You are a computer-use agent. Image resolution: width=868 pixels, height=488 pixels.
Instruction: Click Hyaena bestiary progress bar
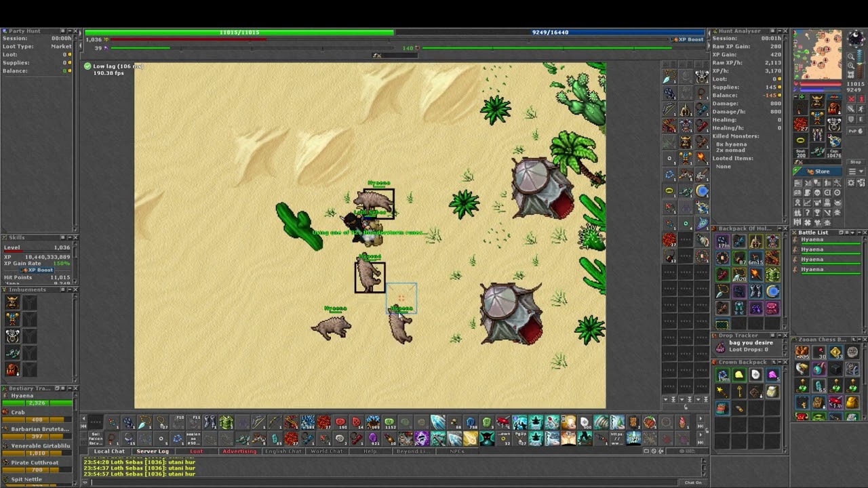tap(37, 403)
